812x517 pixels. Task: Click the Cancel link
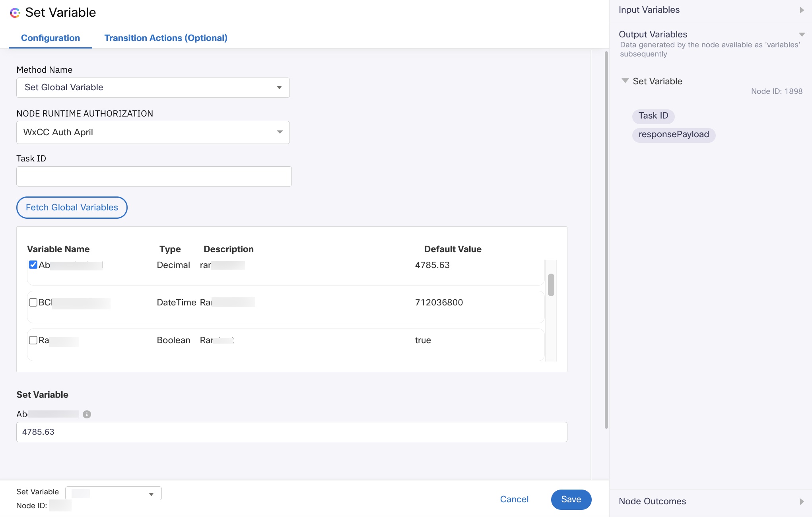point(514,500)
